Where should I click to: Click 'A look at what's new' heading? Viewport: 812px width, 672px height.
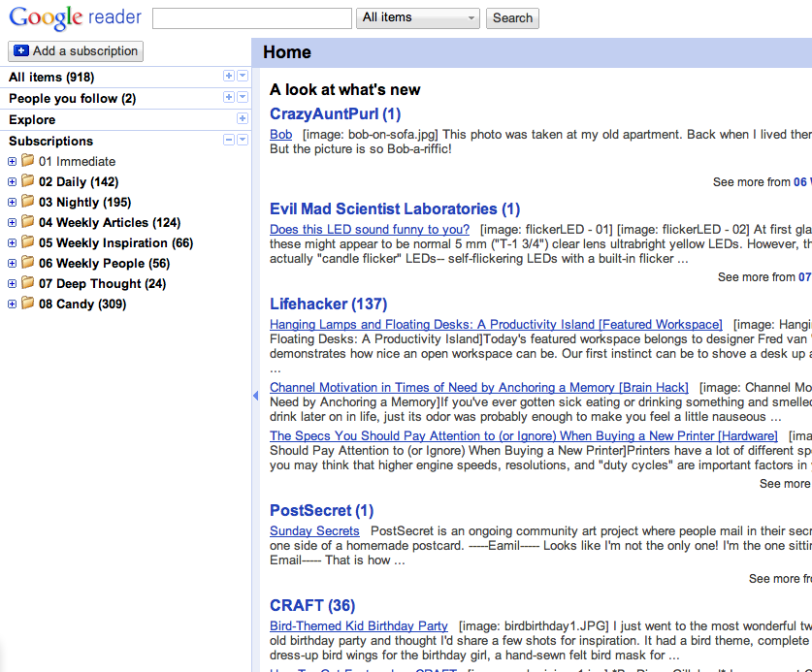click(345, 89)
